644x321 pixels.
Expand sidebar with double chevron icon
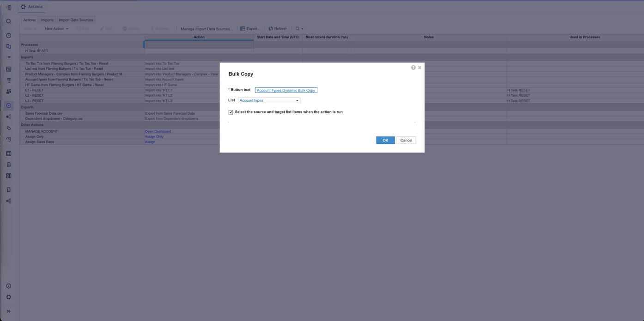click(8, 311)
